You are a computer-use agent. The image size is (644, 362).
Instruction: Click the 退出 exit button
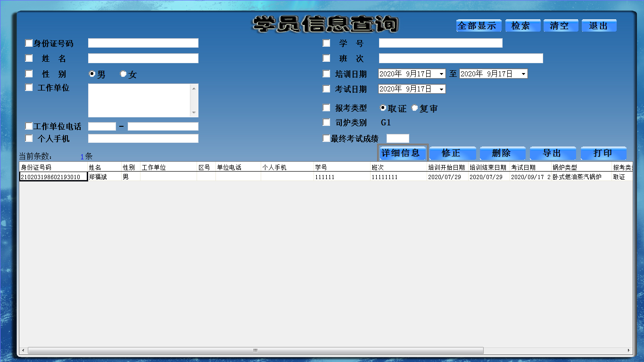599,26
